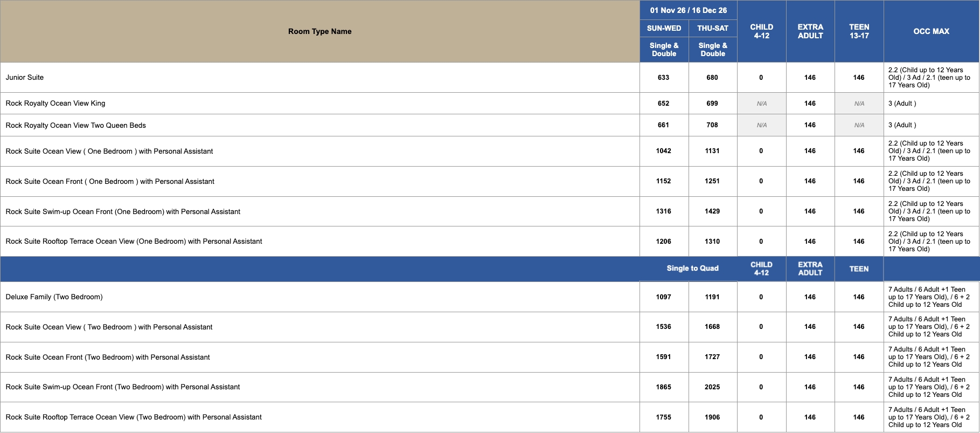Click the 1310 rate cell
This screenshot has width=980, height=433.
coord(712,242)
